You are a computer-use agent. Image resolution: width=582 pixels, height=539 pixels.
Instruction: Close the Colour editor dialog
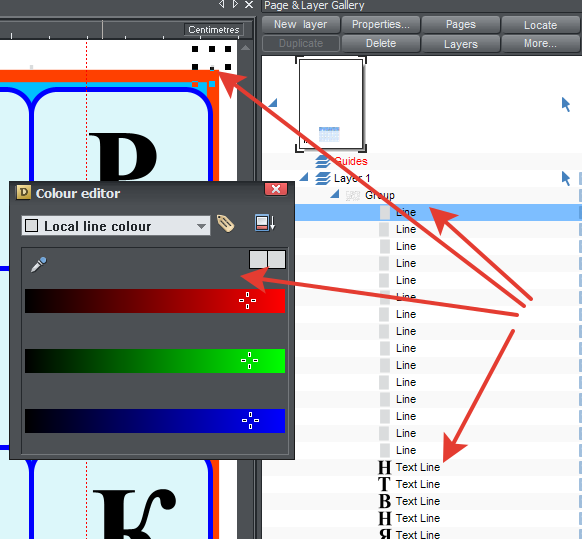click(x=276, y=189)
